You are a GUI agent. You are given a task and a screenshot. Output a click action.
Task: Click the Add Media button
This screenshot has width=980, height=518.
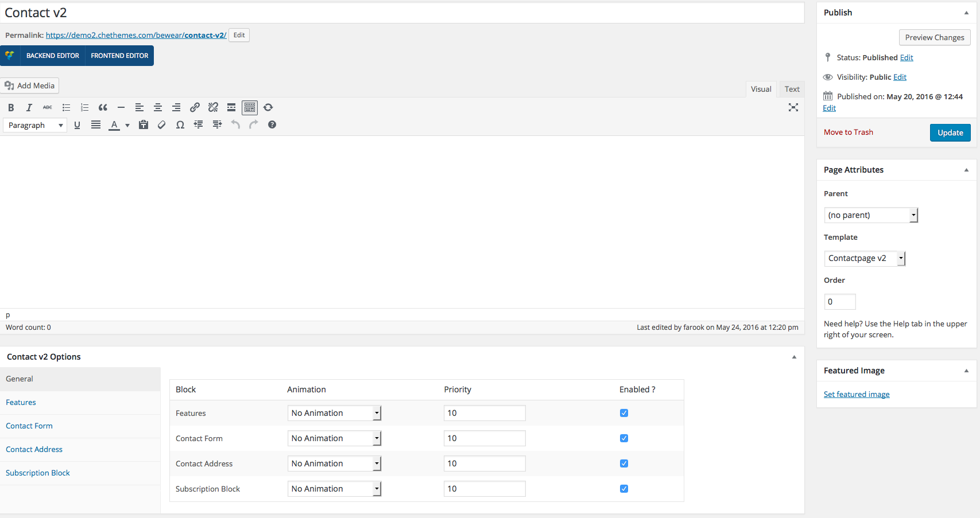[x=30, y=85]
